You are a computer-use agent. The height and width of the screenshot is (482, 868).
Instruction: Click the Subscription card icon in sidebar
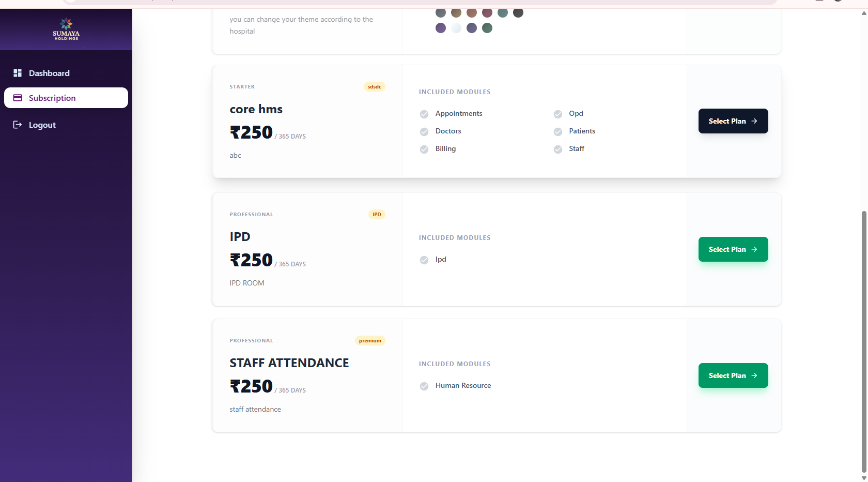pos(18,98)
